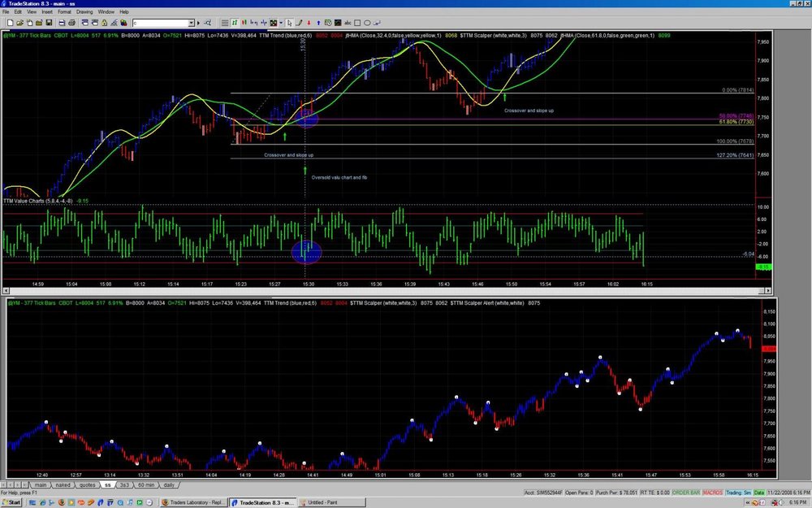Open Traders Laboratory taskbar window

(192, 502)
